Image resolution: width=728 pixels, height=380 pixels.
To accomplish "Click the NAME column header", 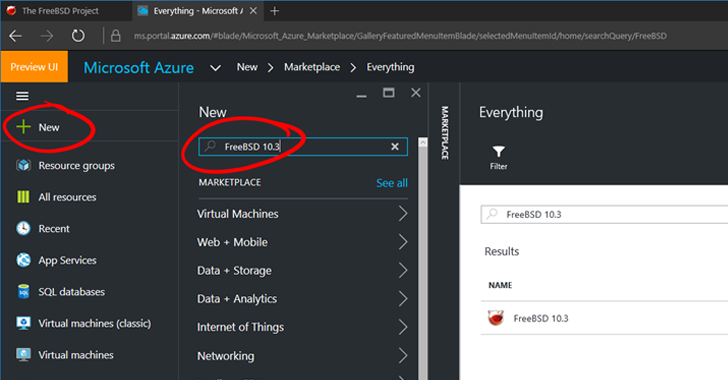I will (500, 285).
